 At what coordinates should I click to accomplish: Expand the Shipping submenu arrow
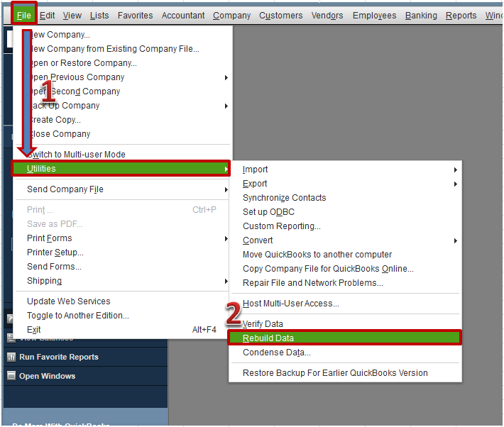pos(226,281)
